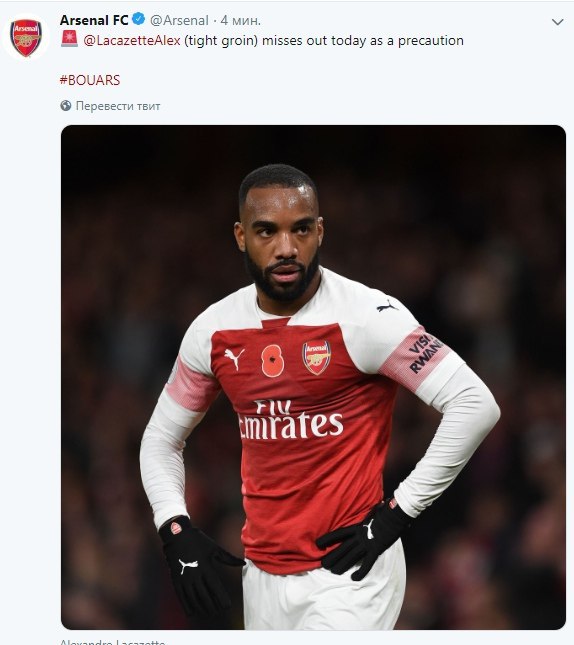
Task: Open the tweet options chevron menu
Action: click(558, 22)
